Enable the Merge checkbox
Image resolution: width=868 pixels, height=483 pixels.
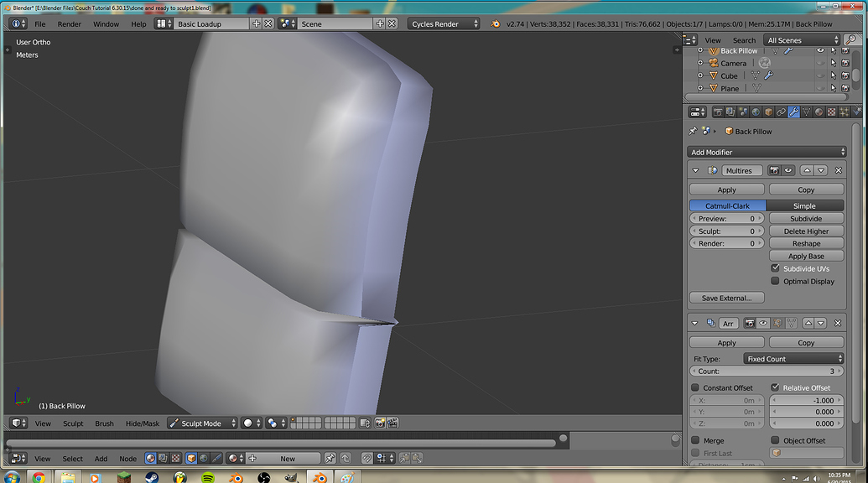[695, 440]
